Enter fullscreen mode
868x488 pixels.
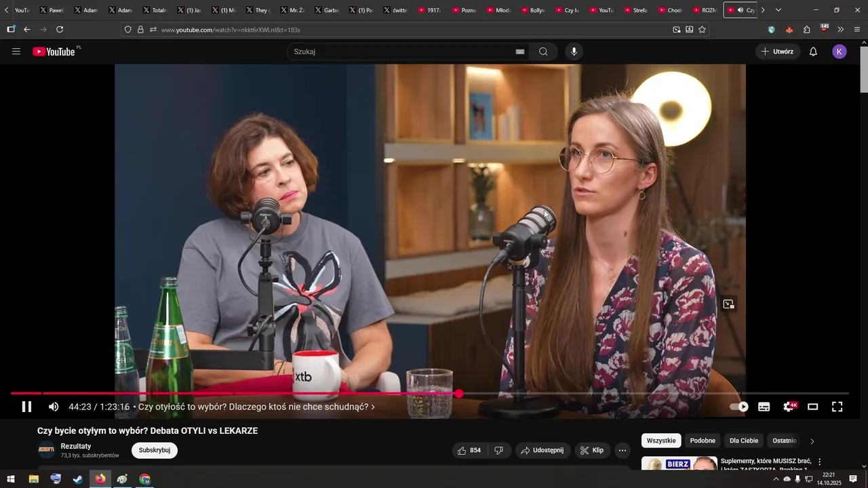click(x=837, y=407)
